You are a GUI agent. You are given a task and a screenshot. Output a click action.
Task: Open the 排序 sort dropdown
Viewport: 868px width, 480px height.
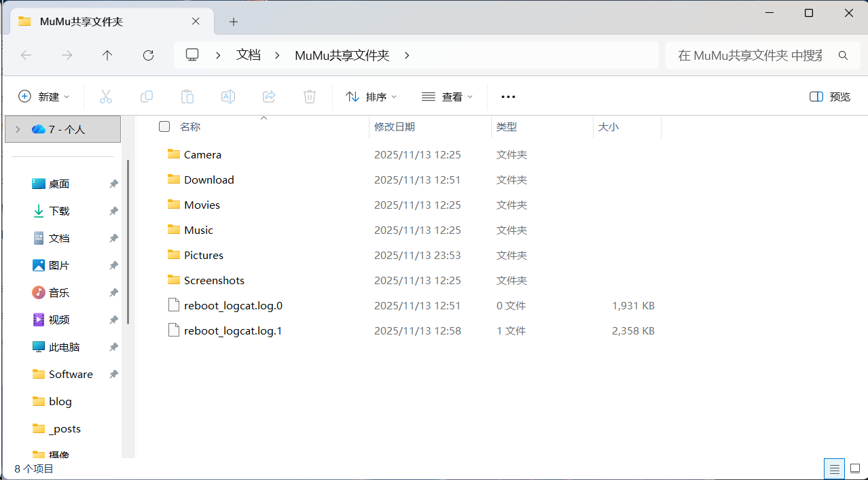tap(370, 97)
